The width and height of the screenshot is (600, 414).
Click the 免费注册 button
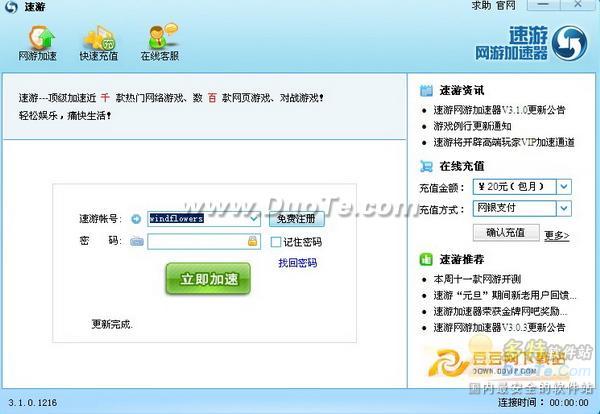point(297,219)
